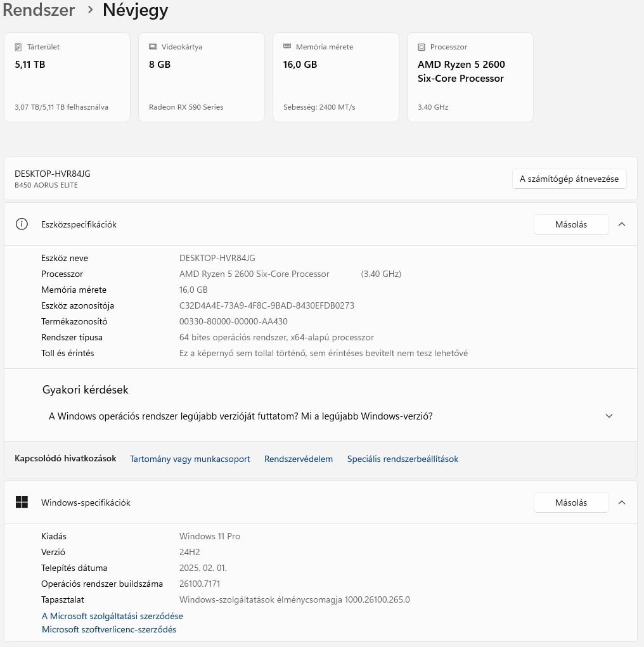This screenshot has height=647, width=644.
Task: Click the Videokártya graphics card icon
Action: pyautogui.click(x=153, y=47)
